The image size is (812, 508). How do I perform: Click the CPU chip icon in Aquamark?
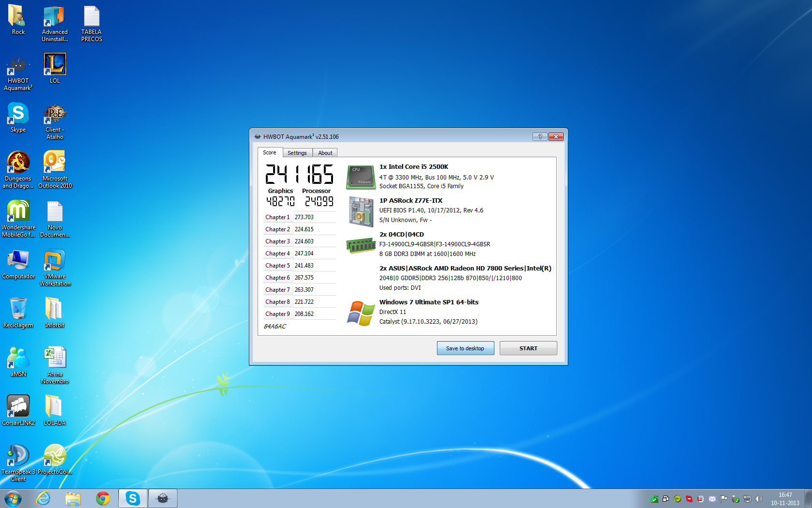pyautogui.click(x=361, y=177)
